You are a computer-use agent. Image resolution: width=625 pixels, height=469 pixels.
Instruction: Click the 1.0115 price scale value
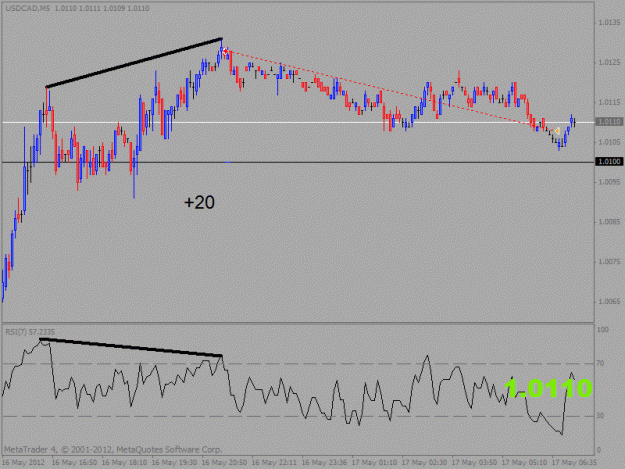tap(609, 102)
